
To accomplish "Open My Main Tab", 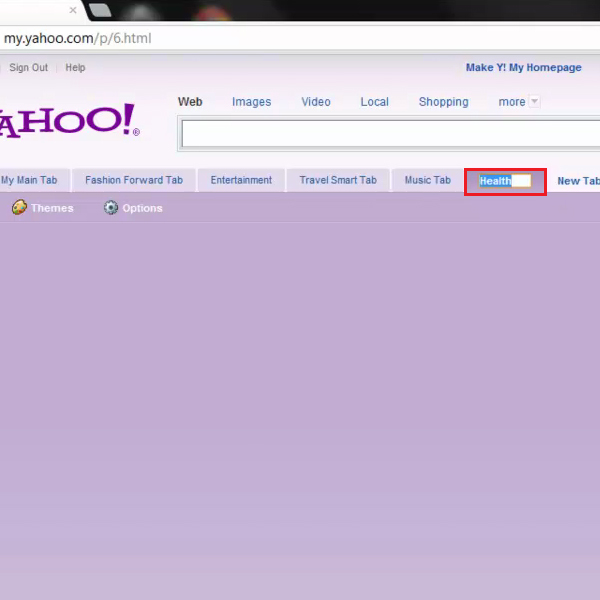I will [x=29, y=180].
